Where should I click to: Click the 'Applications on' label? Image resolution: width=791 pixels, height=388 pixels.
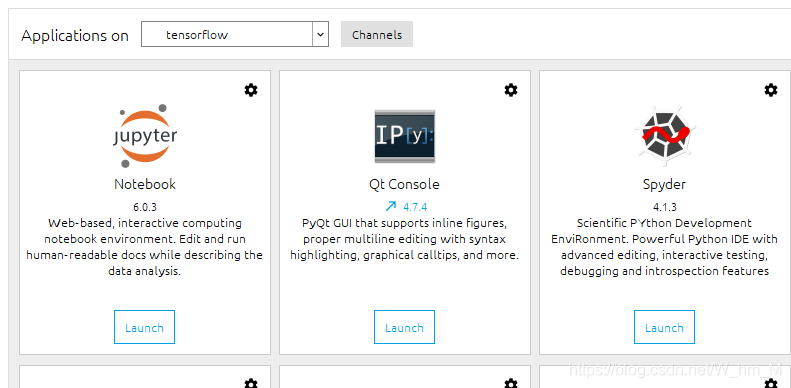(75, 36)
